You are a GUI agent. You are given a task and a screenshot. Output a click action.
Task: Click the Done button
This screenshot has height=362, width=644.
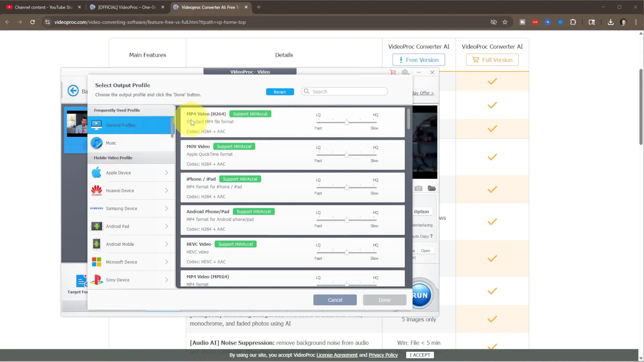click(x=384, y=300)
